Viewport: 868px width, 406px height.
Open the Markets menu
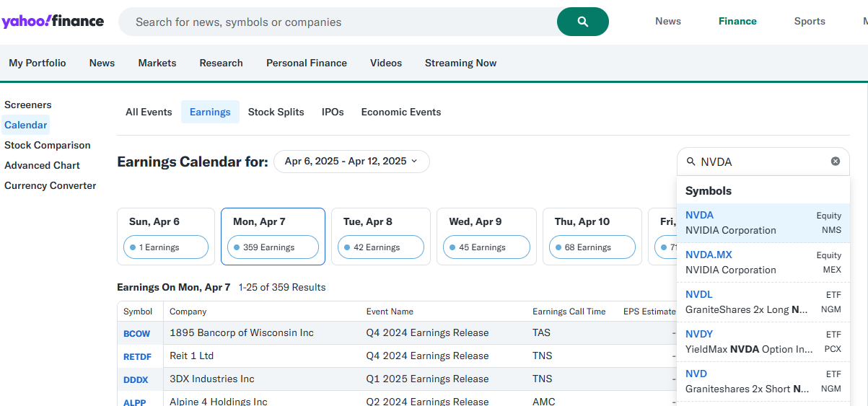157,63
